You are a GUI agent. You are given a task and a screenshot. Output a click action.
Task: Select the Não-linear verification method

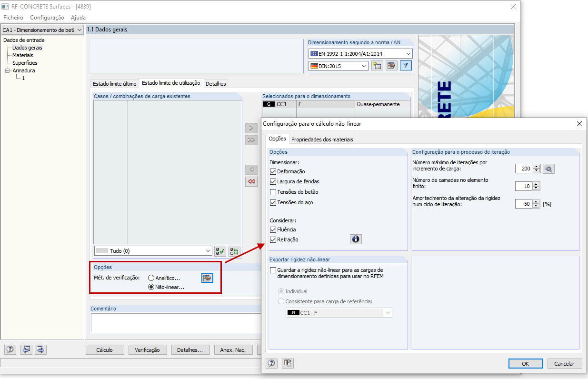click(x=151, y=287)
